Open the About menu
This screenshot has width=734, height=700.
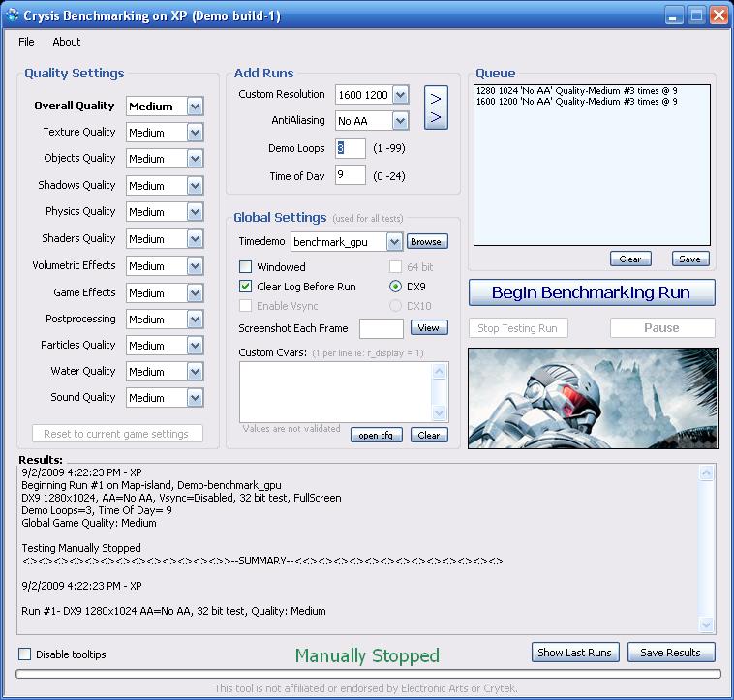[67, 42]
